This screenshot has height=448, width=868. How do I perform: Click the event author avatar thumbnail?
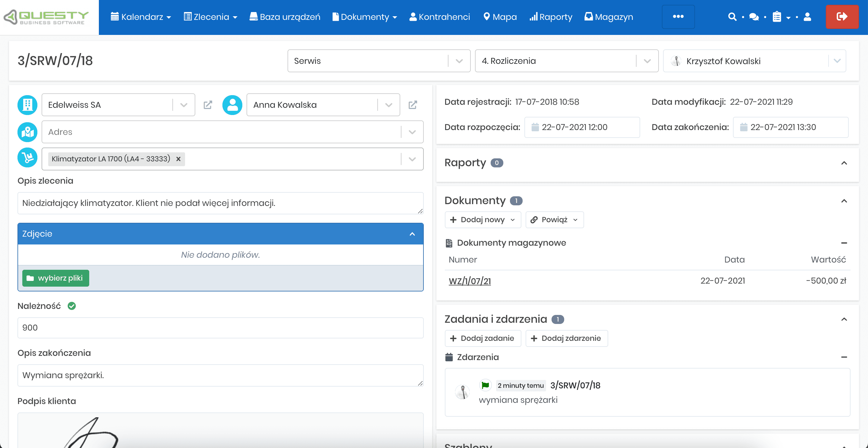(462, 392)
